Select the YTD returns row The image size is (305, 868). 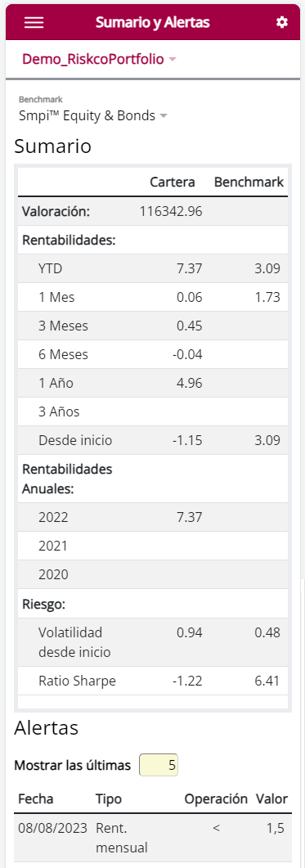click(153, 268)
